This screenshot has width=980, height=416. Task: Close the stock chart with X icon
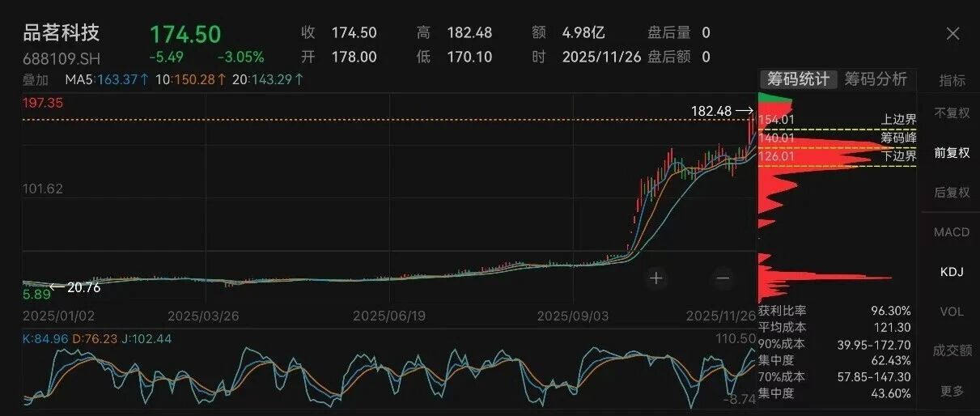[x=952, y=33]
